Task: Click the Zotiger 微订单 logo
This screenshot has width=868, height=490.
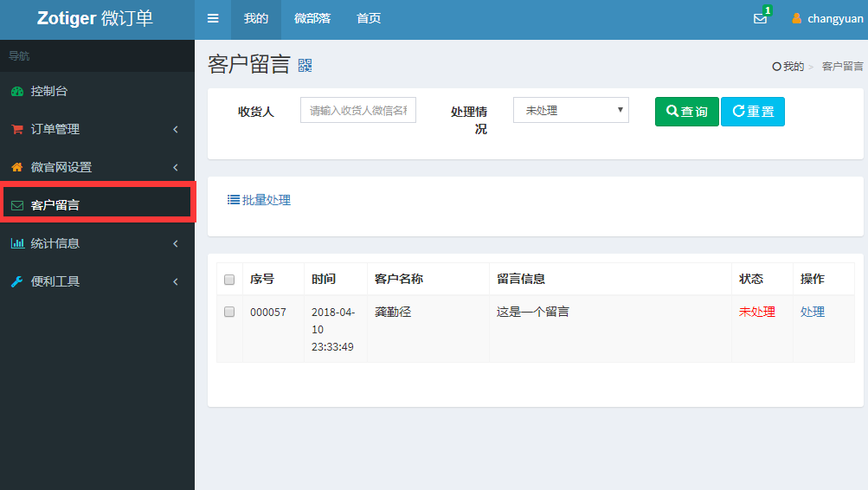Action: [94, 18]
